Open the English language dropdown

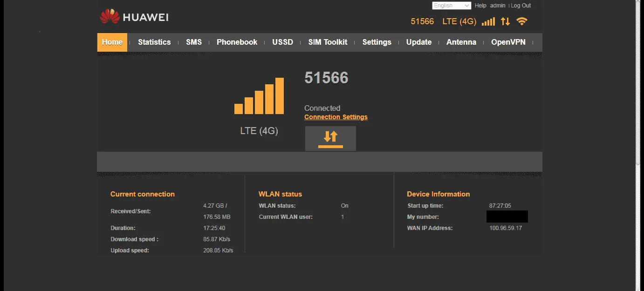click(x=452, y=6)
